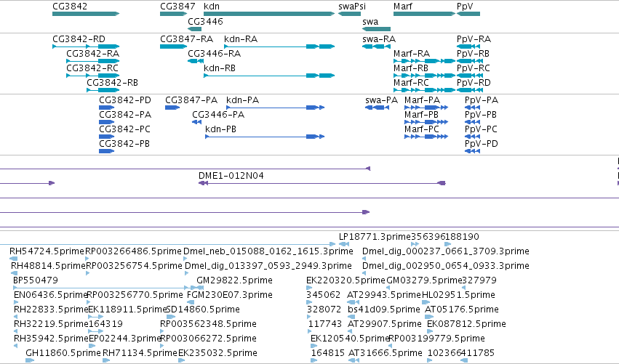Click EST AT05176.5prime

pyautogui.click(x=429, y=317)
